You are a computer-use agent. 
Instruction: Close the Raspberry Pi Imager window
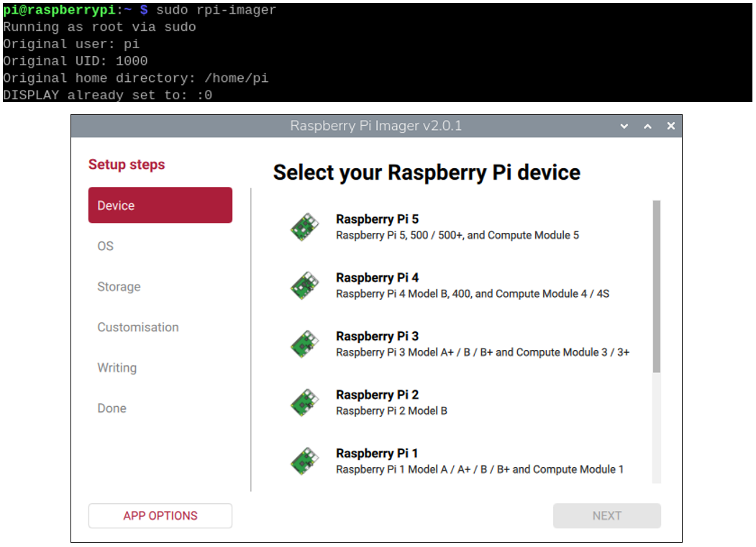(x=670, y=126)
